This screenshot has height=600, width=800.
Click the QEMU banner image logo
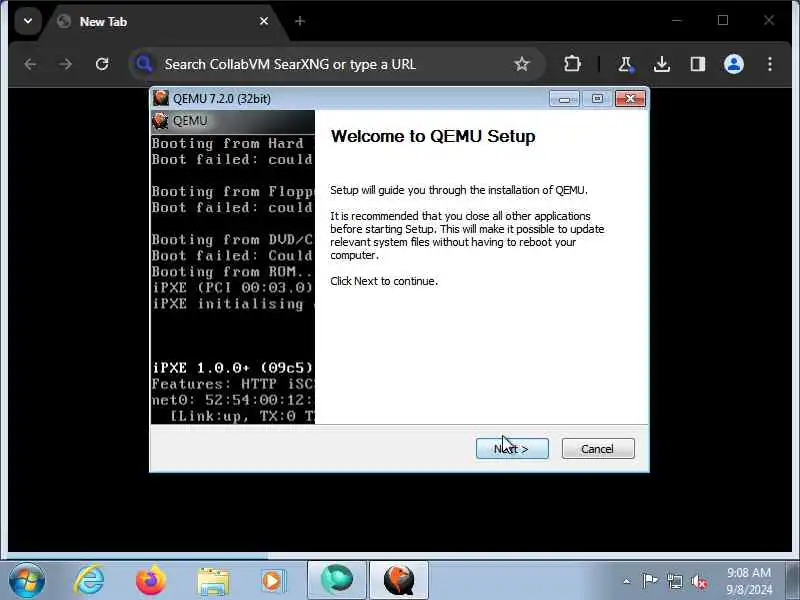point(160,120)
